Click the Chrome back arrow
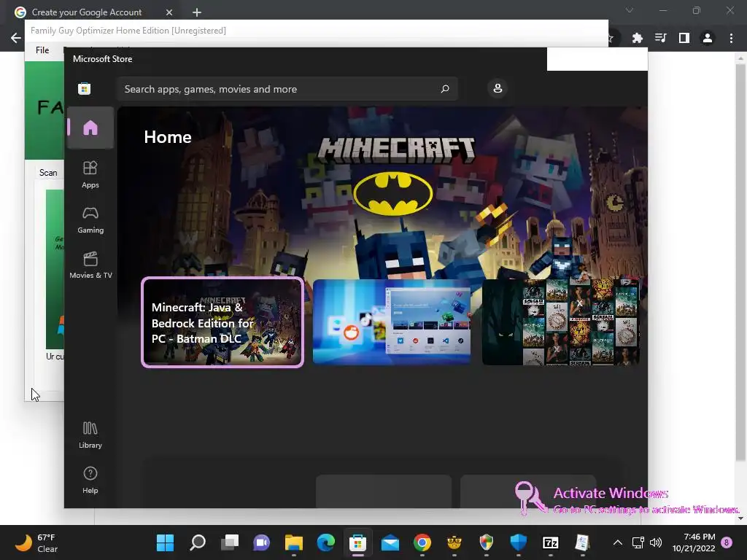 coord(16,38)
